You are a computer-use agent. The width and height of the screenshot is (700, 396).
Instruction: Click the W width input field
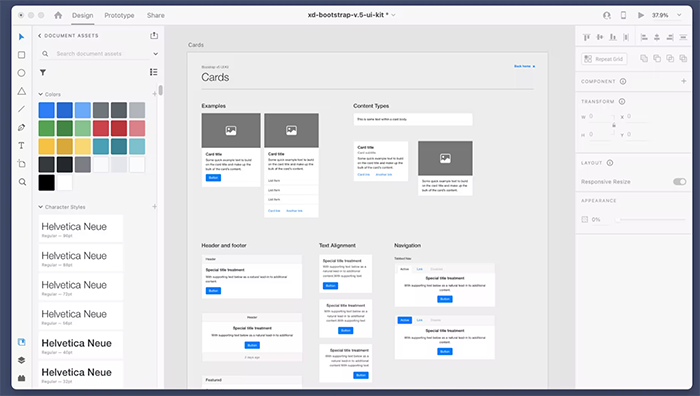[601, 117]
